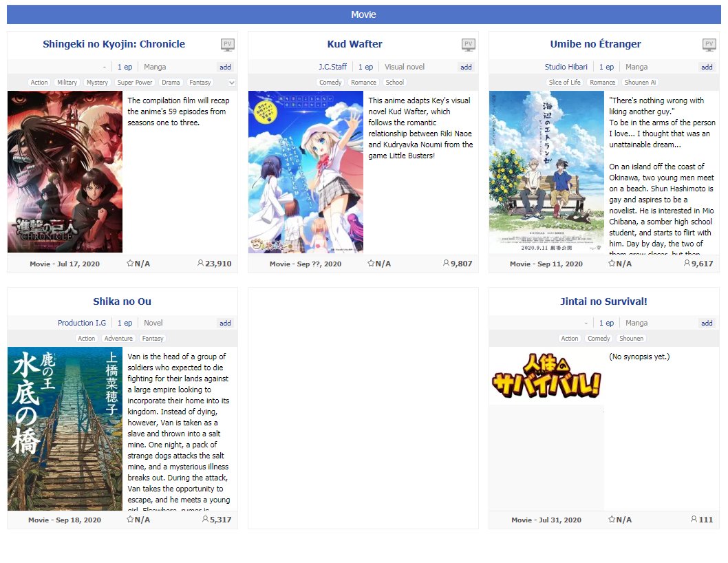728x563 pixels.
Task: Click the score star on Kud Wafter card
Action: pyautogui.click(x=370, y=264)
